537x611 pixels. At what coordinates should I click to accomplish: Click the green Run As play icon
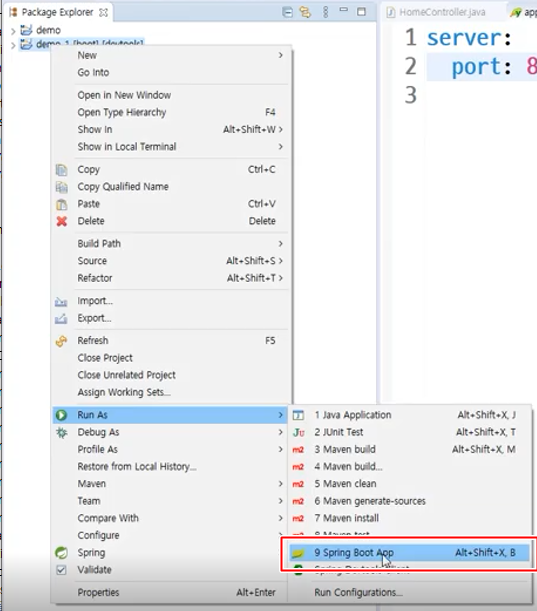[61, 415]
